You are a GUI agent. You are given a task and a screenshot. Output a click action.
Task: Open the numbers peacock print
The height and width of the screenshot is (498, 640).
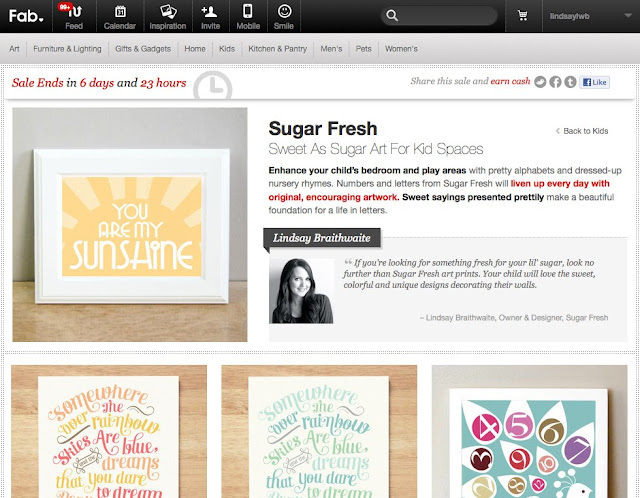[529, 431]
